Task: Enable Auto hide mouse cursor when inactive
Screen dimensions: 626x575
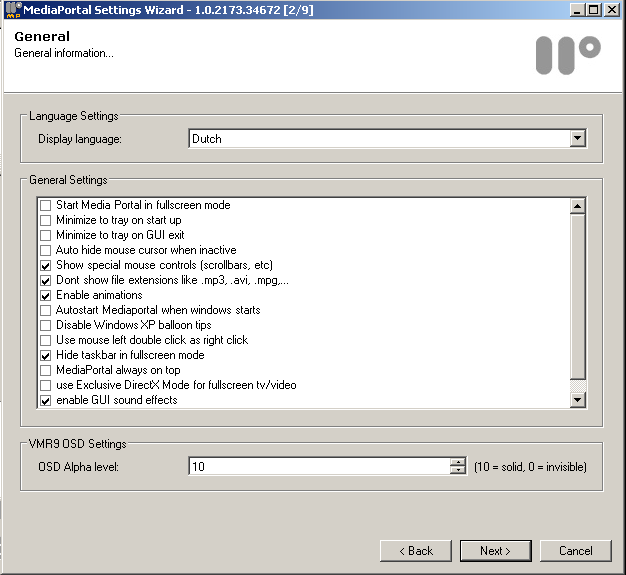Action: pos(46,250)
